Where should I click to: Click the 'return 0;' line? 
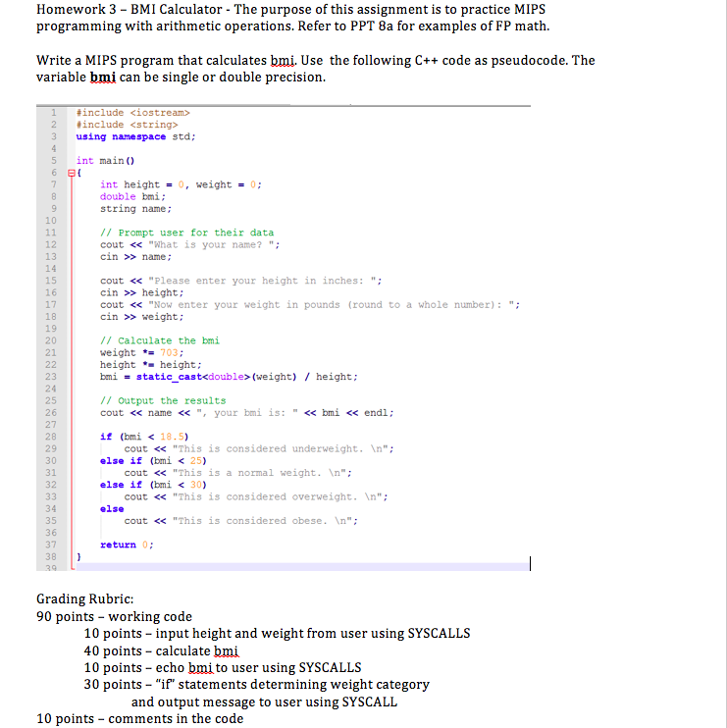(127, 546)
